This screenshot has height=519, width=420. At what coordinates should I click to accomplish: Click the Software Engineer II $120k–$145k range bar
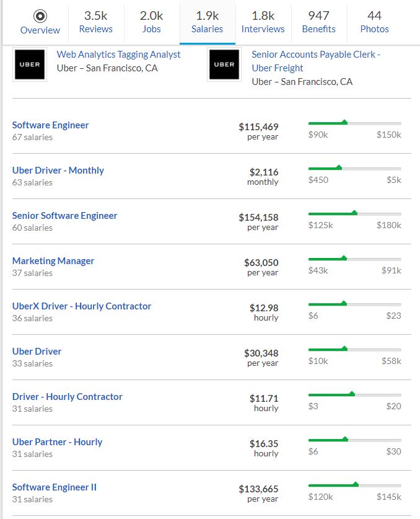tap(354, 486)
